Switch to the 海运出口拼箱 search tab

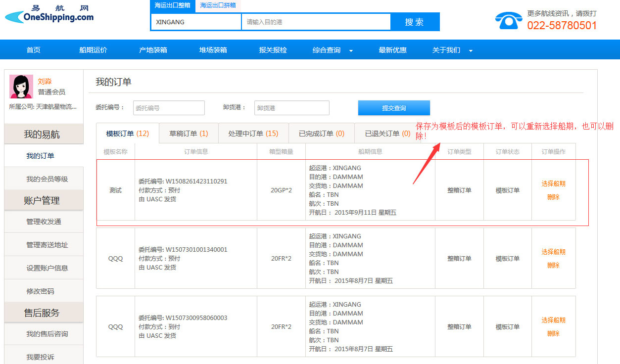pos(218,5)
